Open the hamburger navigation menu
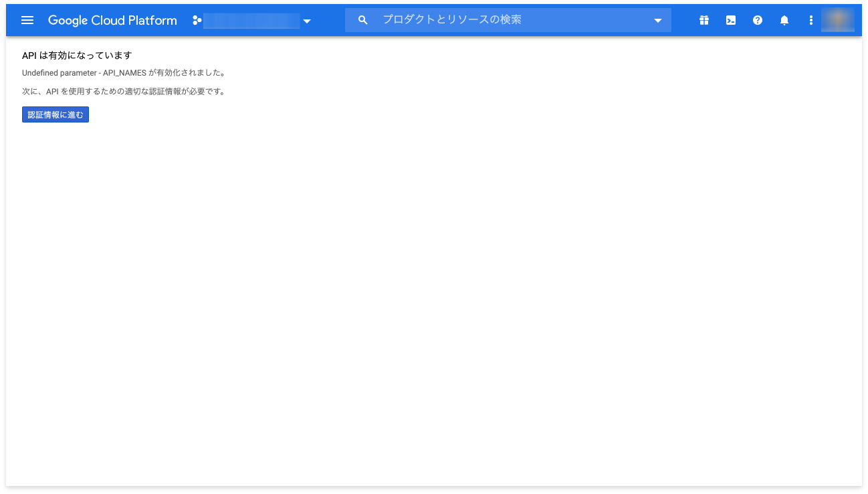Image resolution: width=868 pixels, height=494 pixels. click(x=27, y=20)
